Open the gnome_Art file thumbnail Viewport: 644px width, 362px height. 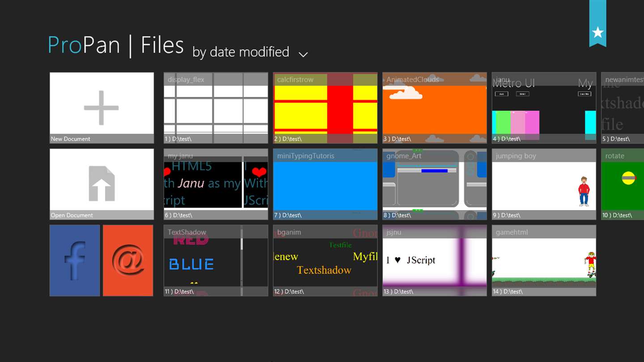tap(435, 184)
